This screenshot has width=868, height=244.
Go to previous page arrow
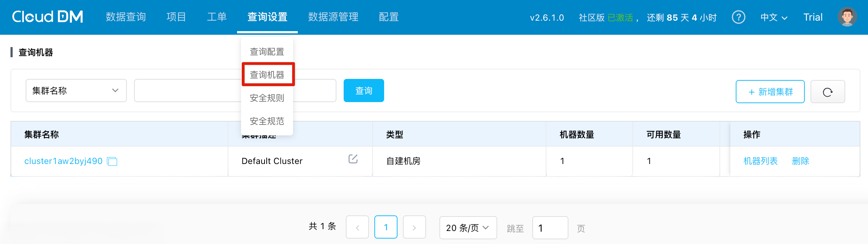(x=357, y=227)
